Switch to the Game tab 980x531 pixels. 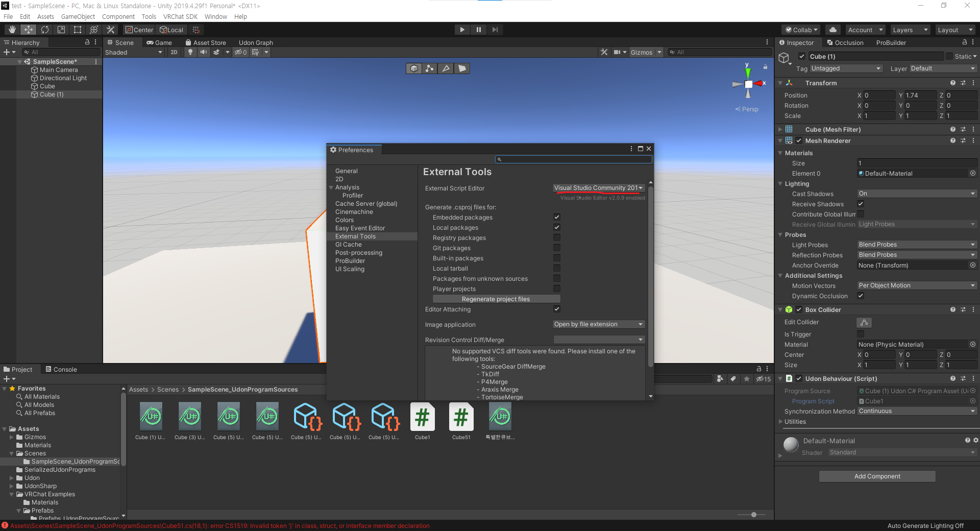click(159, 42)
